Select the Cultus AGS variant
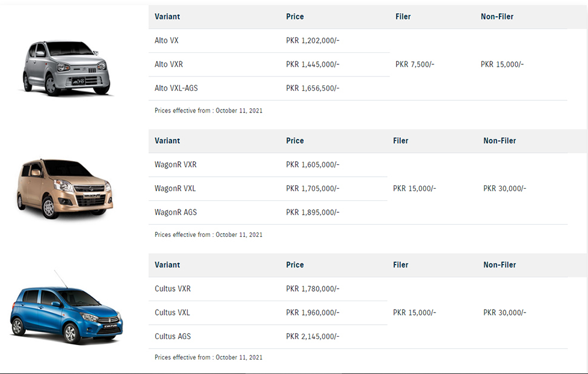 tap(173, 336)
